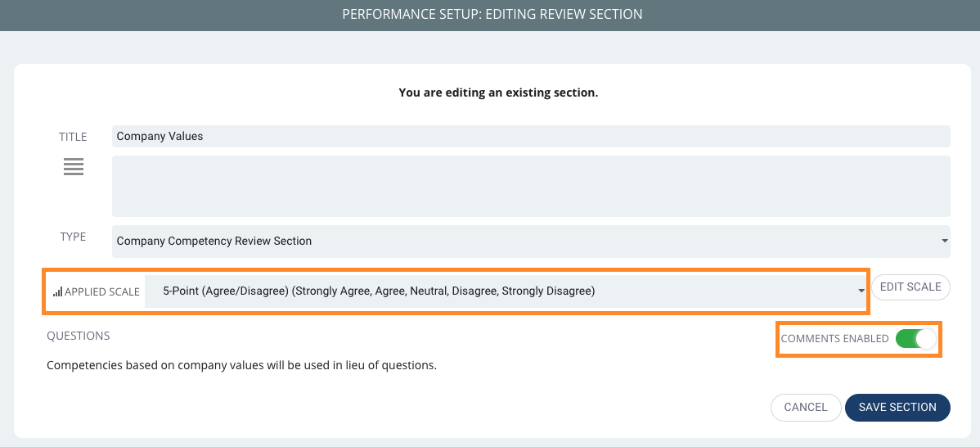Screen dimensions: 980x447
Task: Click the 'TYPE' label
Action: (73, 237)
